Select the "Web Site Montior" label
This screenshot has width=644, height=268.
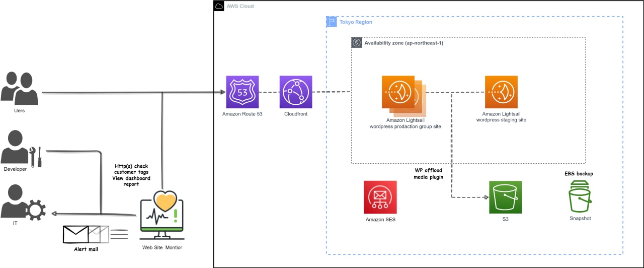162,248
